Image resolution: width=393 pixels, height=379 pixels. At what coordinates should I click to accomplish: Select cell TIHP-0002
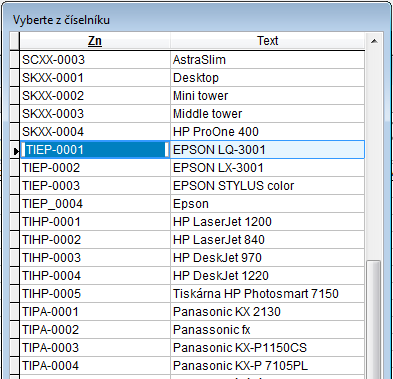point(95,240)
